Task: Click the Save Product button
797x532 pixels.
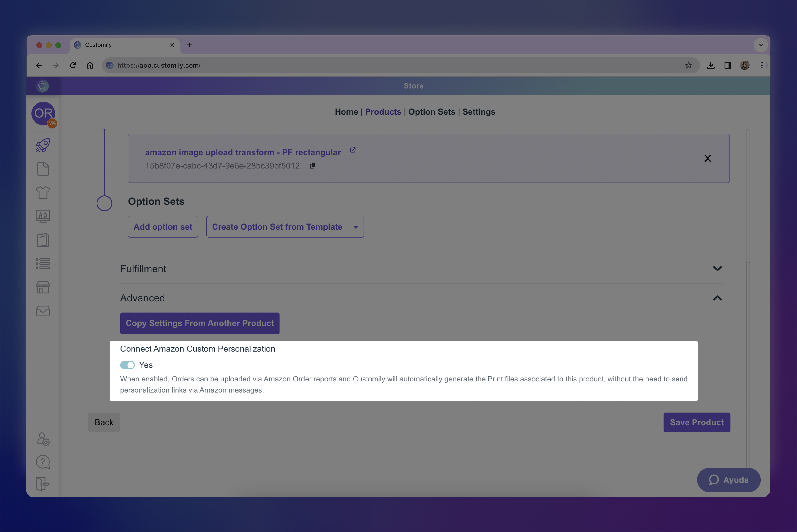Action: pos(696,422)
